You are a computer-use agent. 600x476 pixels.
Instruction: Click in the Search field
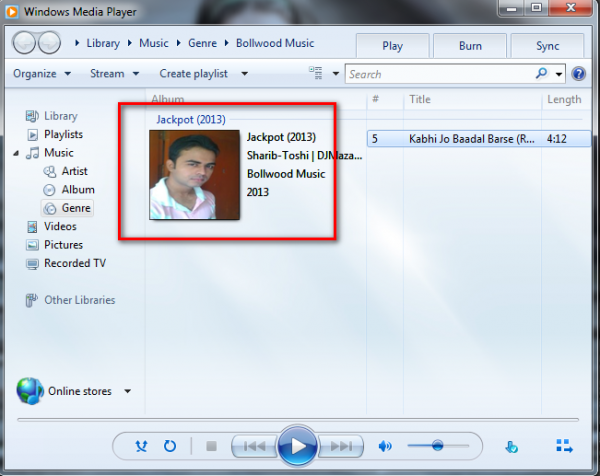pos(440,74)
